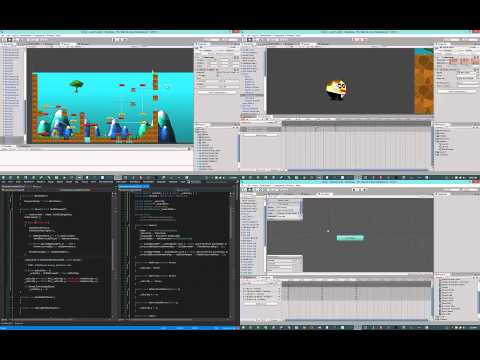Click the vertical scrollbar of the right Visual Studio code pane

coord(231,255)
